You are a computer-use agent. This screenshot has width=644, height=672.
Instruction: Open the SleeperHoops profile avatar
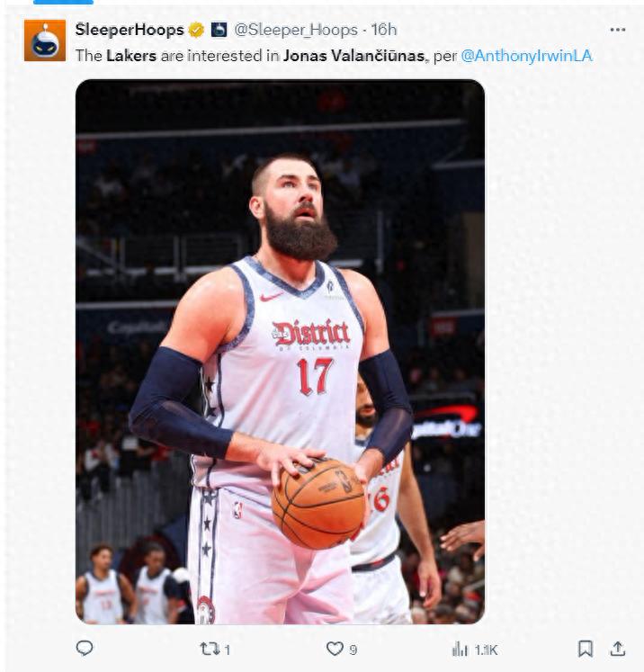45,40
